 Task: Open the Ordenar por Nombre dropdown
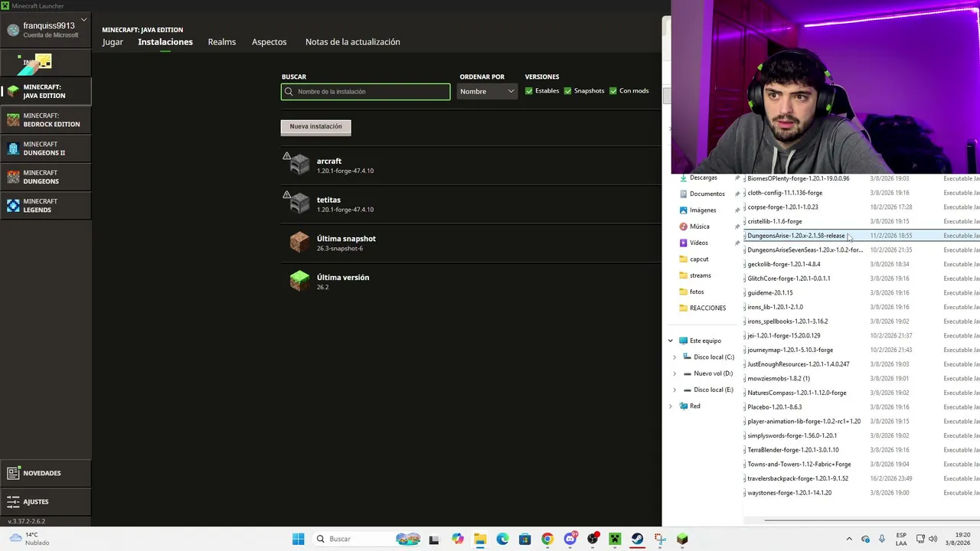(488, 92)
